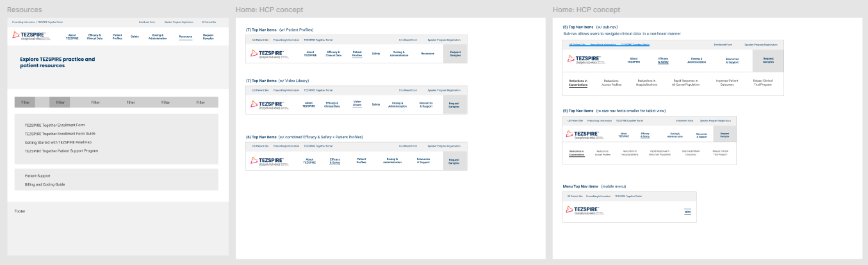The height and width of the screenshot is (265, 868).
Task: Click TEZSPIRE logo in the tablet view variant
Action: point(584,135)
